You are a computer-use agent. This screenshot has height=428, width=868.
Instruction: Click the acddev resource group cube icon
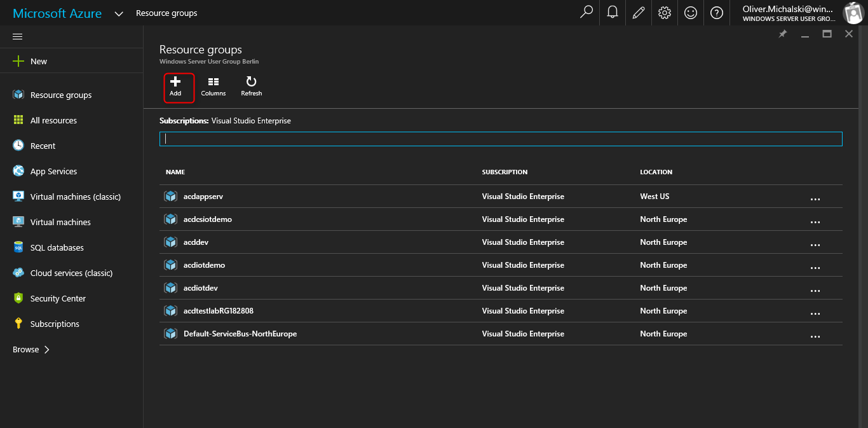click(x=170, y=242)
